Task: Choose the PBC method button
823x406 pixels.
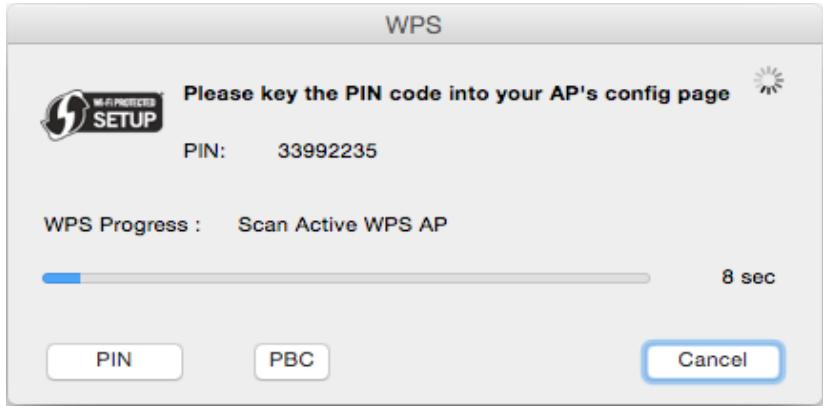Action: pos(291,361)
